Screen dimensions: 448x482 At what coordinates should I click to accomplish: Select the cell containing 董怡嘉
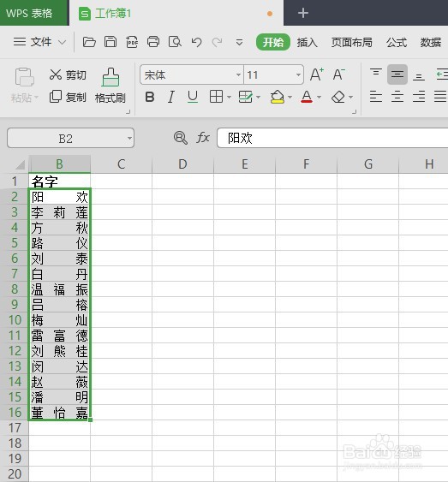[x=60, y=413]
